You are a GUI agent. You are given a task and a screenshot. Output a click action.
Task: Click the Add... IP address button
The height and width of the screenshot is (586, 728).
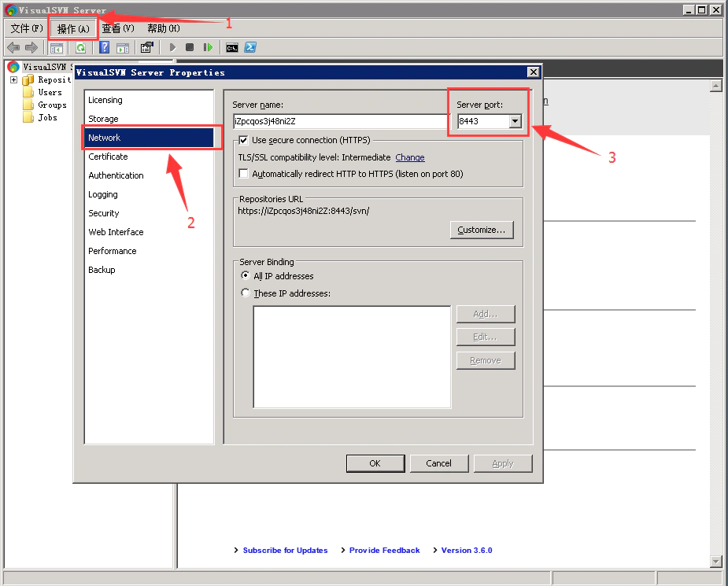486,314
